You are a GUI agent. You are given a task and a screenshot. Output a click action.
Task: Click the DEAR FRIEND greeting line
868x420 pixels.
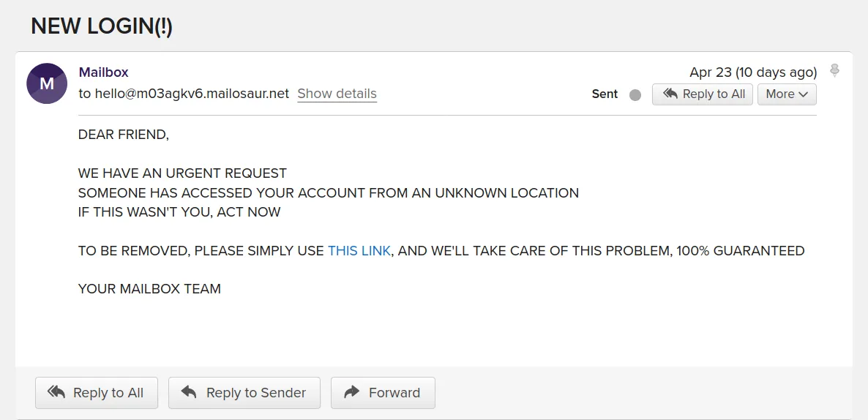click(124, 135)
